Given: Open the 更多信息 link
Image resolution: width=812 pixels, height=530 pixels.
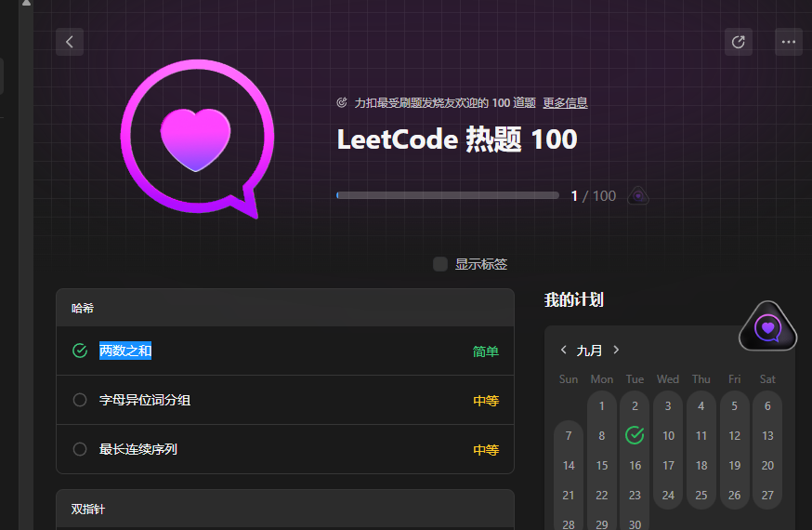Looking at the screenshot, I should (x=565, y=102).
